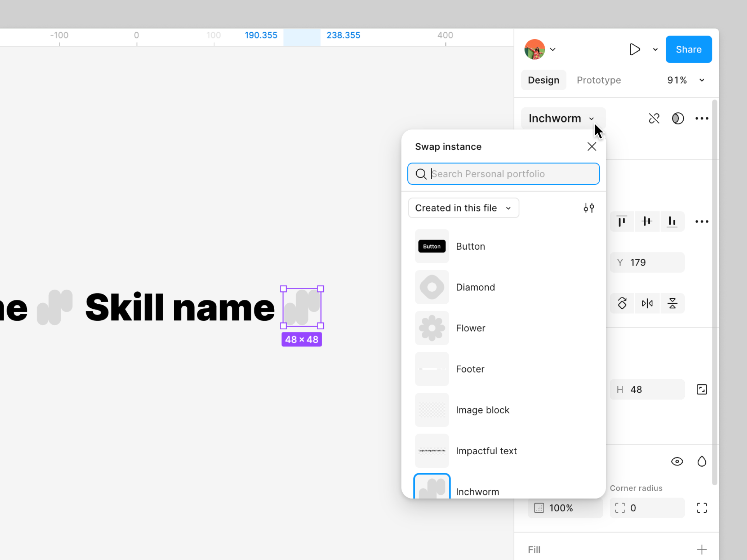Click the layer appearance half-circle icon
The width and height of the screenshot is (747, 560).
coord(678,118)
